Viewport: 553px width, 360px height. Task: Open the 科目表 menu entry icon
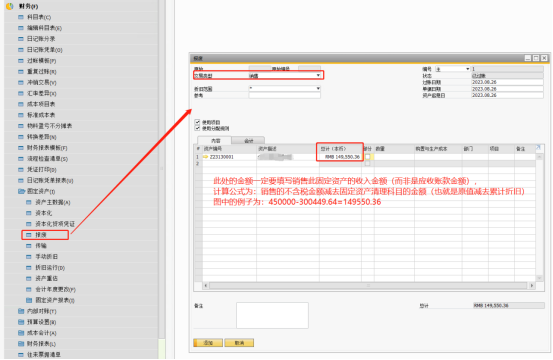pos(21,17)
